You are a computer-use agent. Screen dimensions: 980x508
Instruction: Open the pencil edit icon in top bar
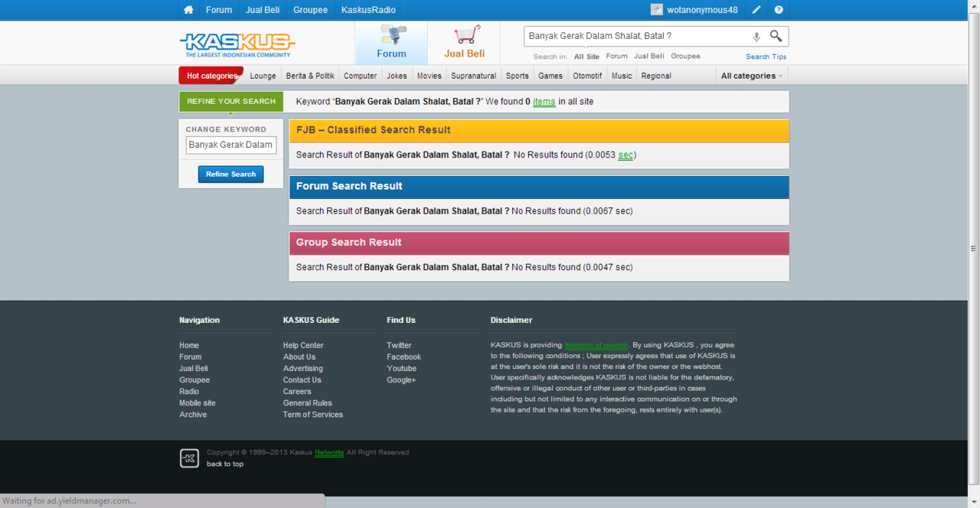(x=756, y=10)
